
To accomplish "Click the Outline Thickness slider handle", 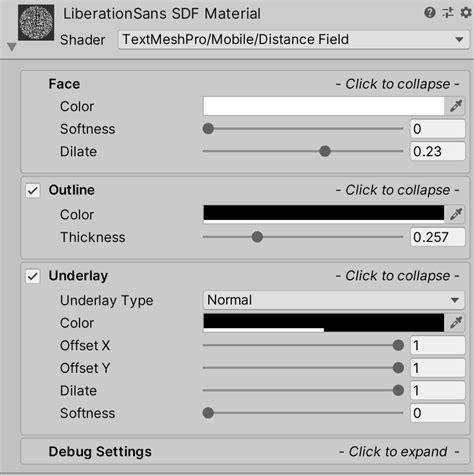I will (x=257, y=237).
